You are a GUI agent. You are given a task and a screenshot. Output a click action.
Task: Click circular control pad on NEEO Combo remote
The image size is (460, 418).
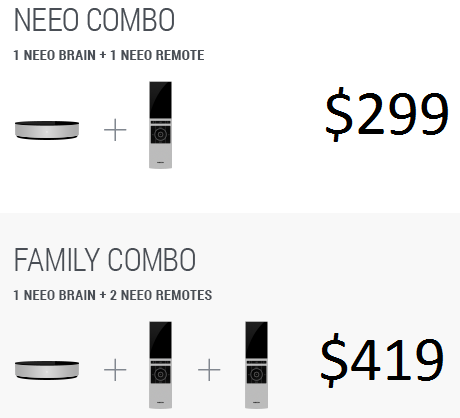click(x=160, y=134)
